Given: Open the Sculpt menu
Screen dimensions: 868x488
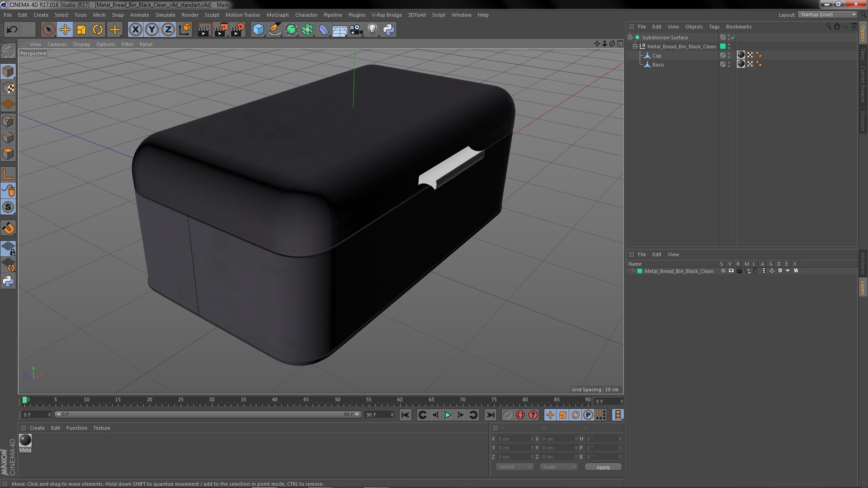Looking at the screenshot, I should coord(212,15).
